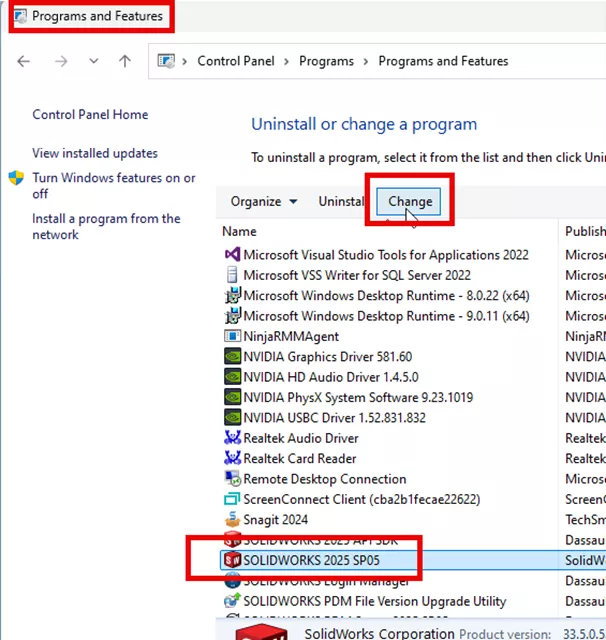Click Realtek Card Reader icon

coord(232,458)
